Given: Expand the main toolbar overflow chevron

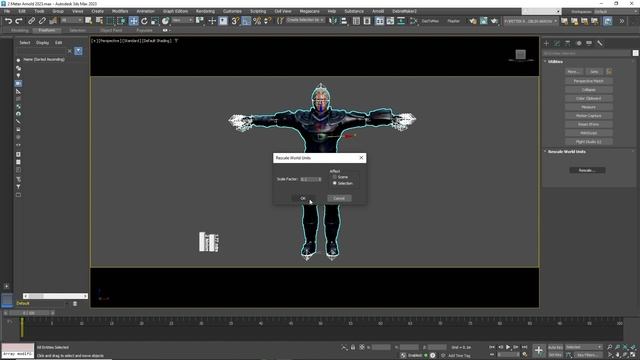Looking at the screenshot, I should tap(622, 21).
